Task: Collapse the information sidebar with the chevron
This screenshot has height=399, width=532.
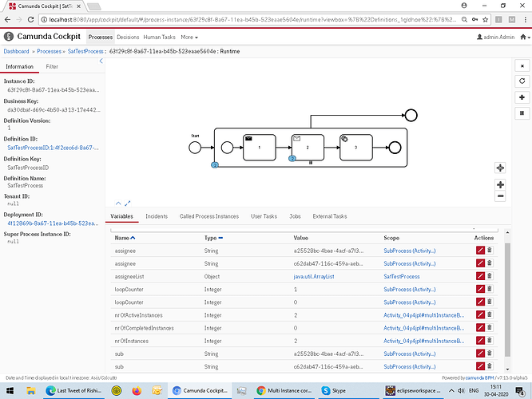Action: [101, 61]
